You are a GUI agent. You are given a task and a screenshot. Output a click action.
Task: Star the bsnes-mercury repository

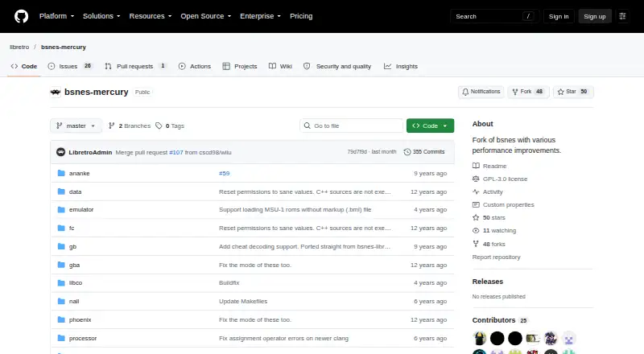click(573, 92)
